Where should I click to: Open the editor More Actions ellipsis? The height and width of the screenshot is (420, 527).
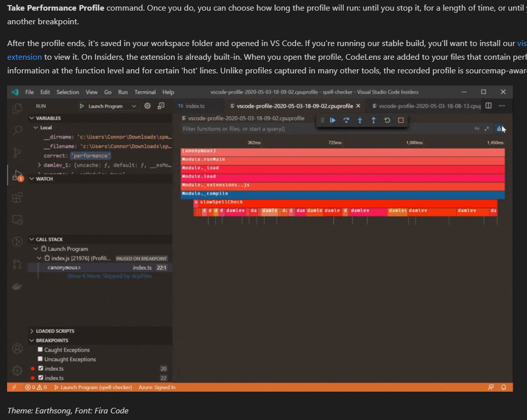click(502, 106)
